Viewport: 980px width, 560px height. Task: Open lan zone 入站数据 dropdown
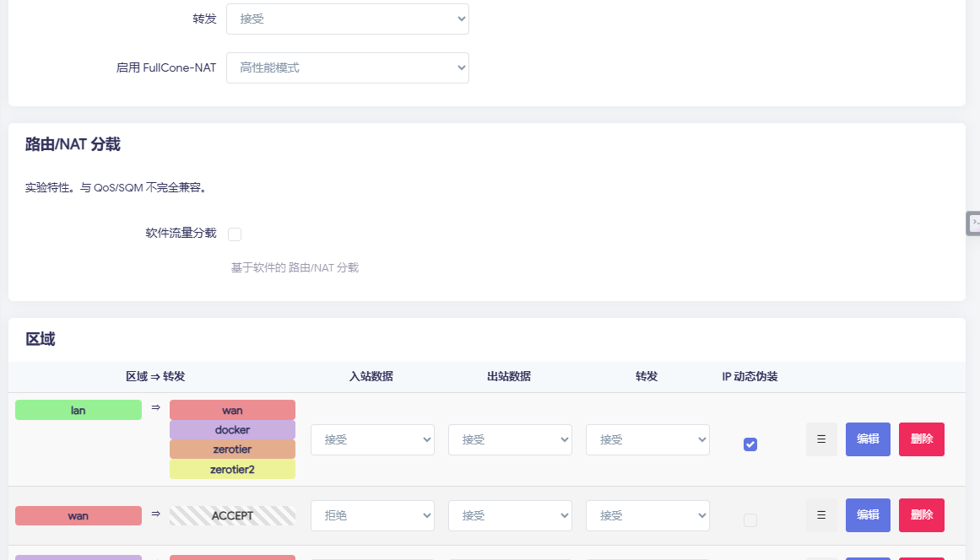coord(372,439)
